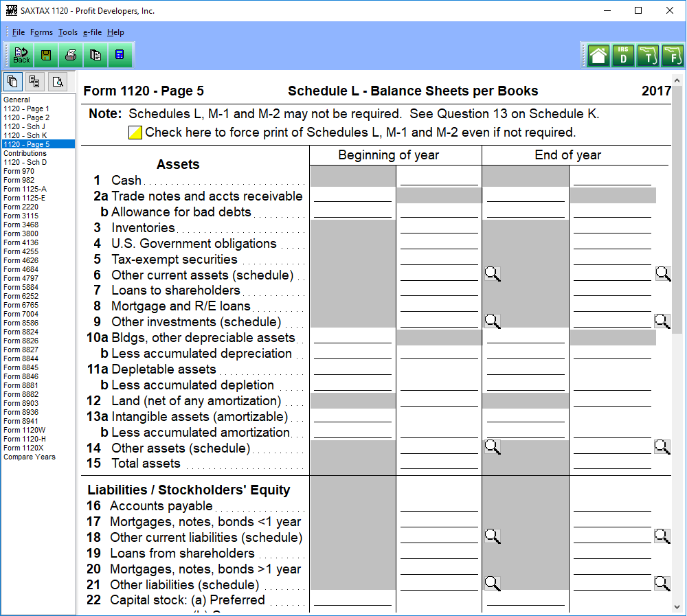The image size is (687, 616).
Task: Click the vertical scrollbar thumb
Action: (677, 210)
